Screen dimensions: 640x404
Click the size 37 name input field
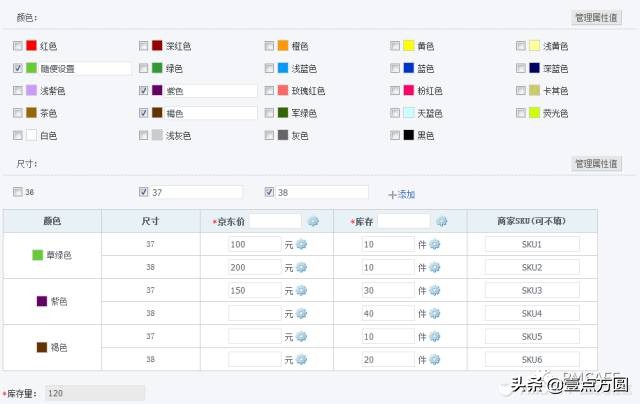tap(196, 192)
